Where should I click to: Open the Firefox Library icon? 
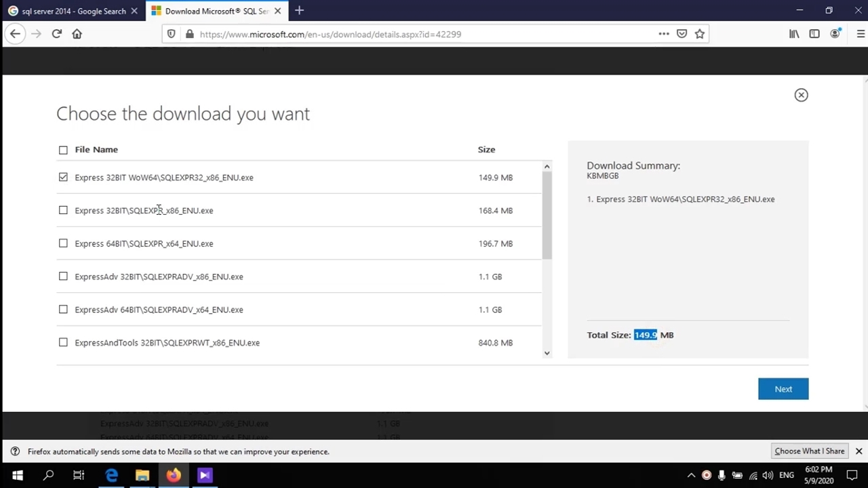click(793, 34)
